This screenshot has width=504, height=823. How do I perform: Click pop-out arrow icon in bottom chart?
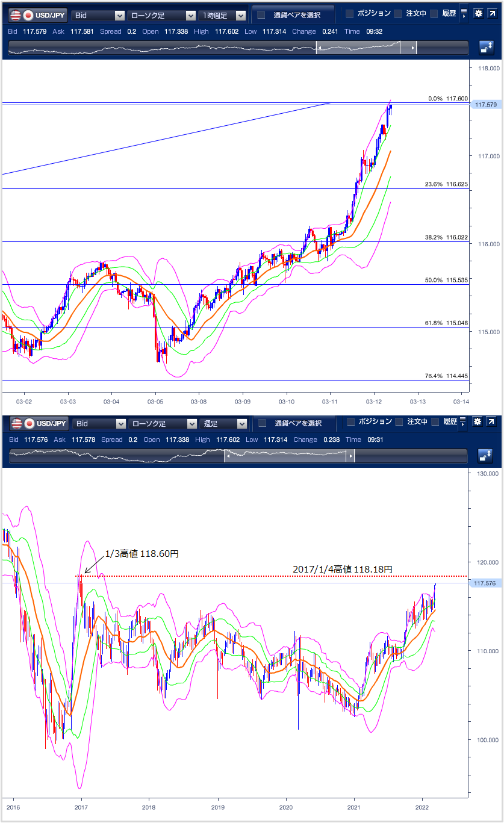pos(492,422)
